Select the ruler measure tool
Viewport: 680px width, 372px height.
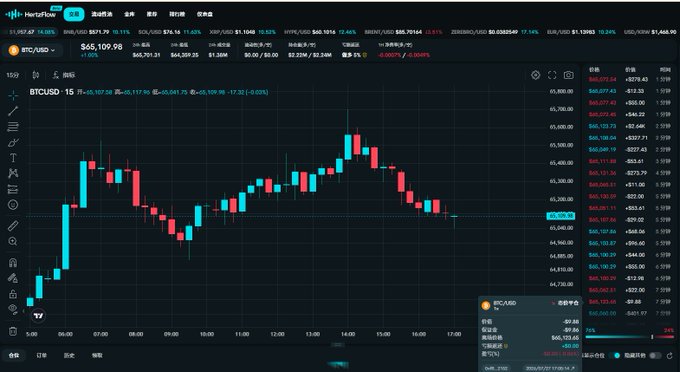[13, 226]
